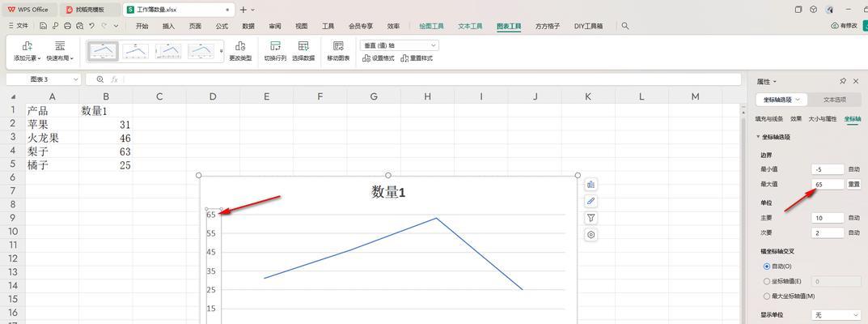Click 更改类型 change chart type
Viewport: 868px width, 324px height.
point(240,51)
